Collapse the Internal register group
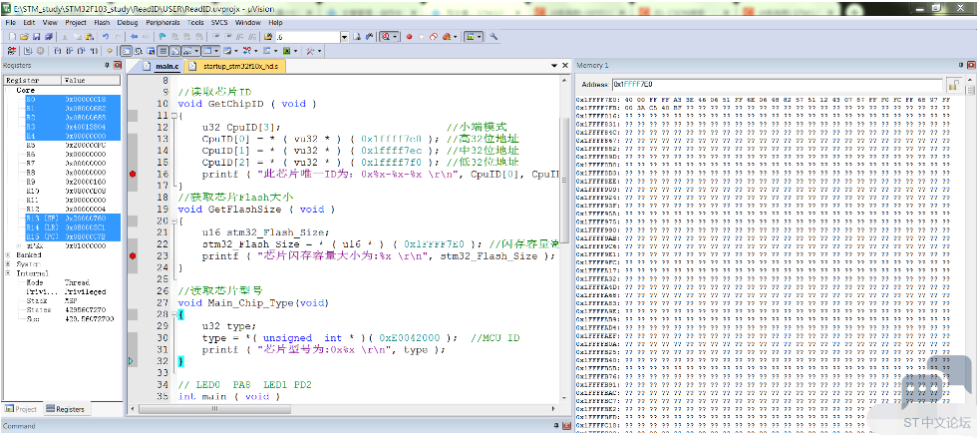980x438 pixels. coord(8,273)
